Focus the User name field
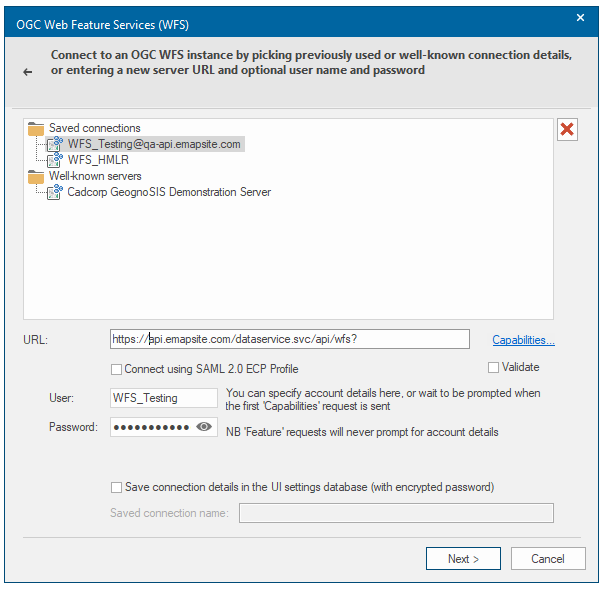 pyautogui.click(x=164, y=398)
